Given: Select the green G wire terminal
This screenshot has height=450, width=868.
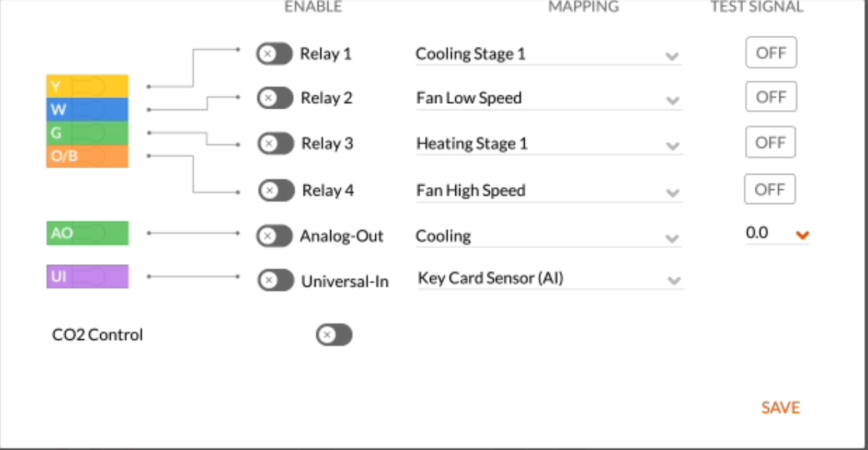Looking at the screenshot, I should pyautogui.click(x=86, y=134).
